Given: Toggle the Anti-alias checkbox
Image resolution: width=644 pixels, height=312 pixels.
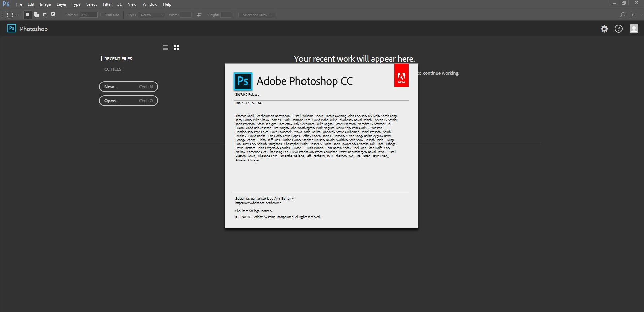Looking at the screenshot, I should [102, 15].
